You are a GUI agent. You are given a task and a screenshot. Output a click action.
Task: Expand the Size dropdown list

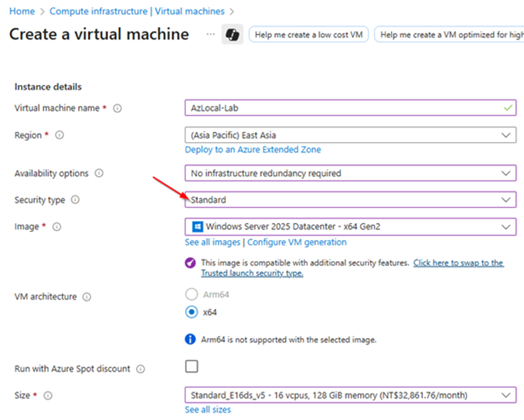[x=350, y=396]
